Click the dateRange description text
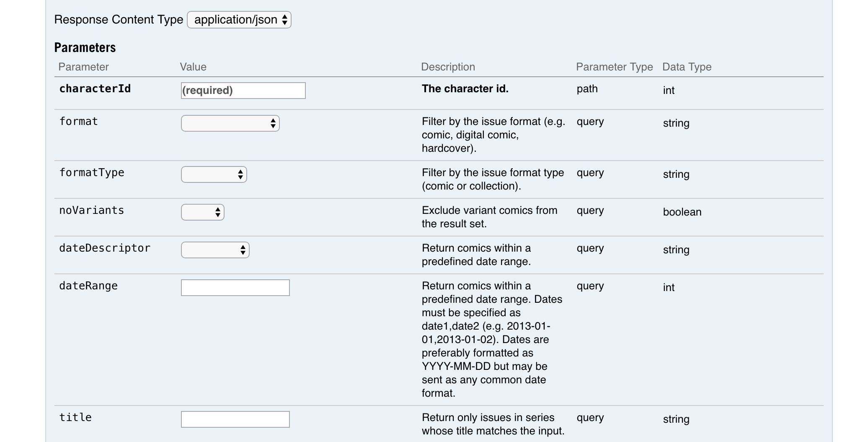868x442 pixels. 492,340
